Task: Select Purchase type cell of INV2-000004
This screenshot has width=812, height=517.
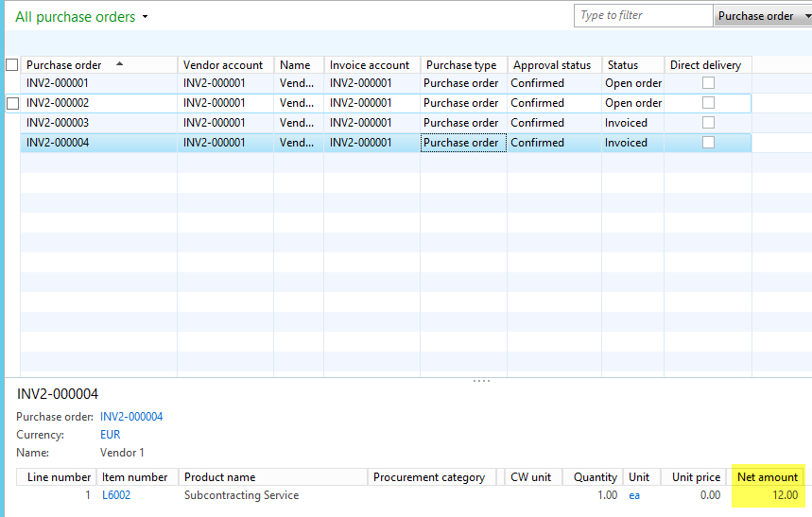Action: click(461, 143)
